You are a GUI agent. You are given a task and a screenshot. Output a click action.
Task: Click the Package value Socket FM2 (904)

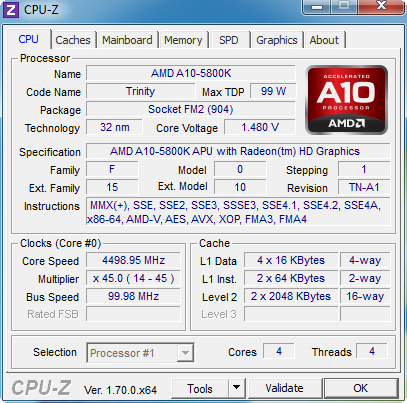coord(191,109)
